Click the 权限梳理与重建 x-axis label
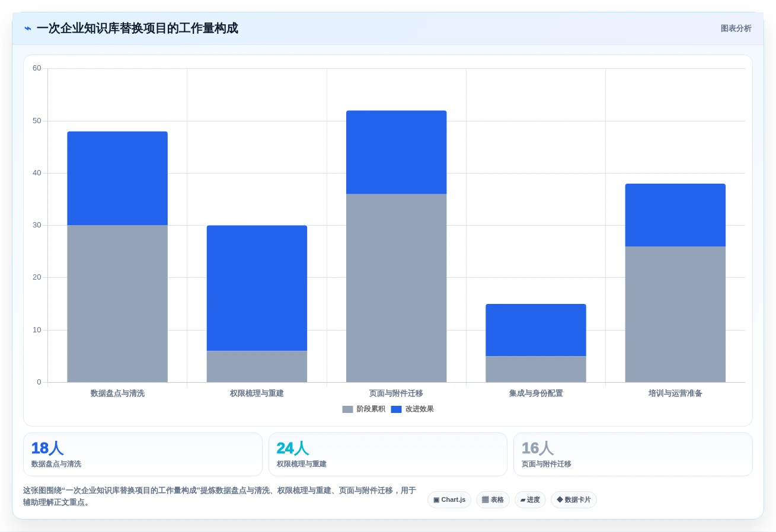This screenshot has height=532, width=776. 257,393
